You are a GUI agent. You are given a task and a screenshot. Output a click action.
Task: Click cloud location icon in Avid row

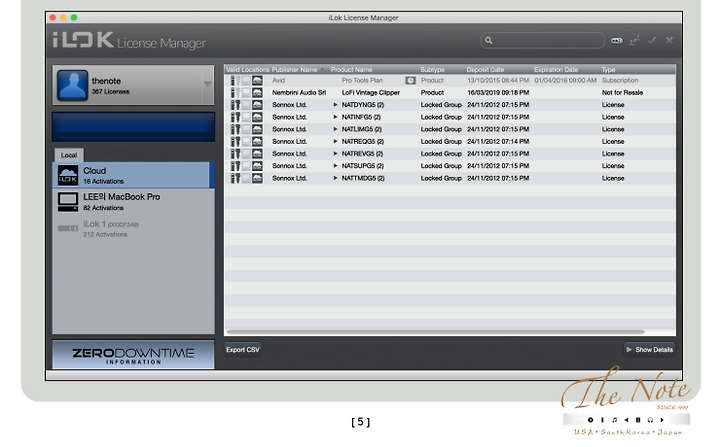(x=257, y=80)
